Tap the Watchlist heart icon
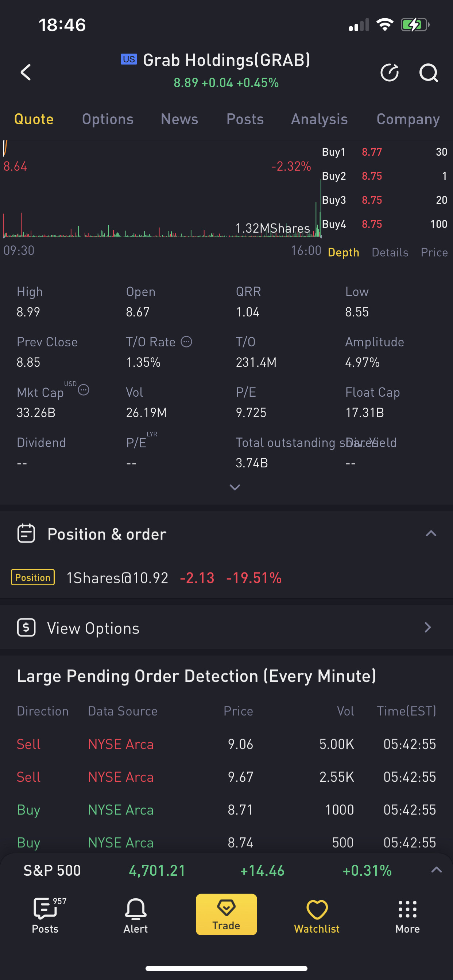 tap(317, 910)
